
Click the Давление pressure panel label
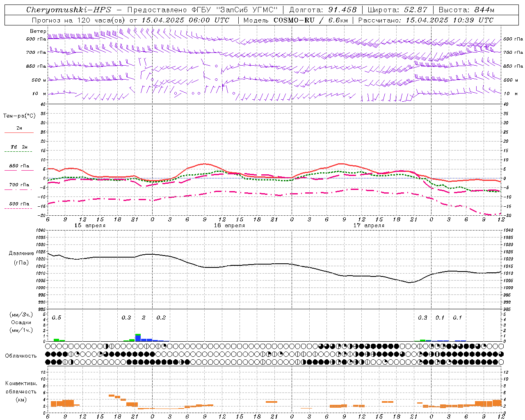(21, 253)
